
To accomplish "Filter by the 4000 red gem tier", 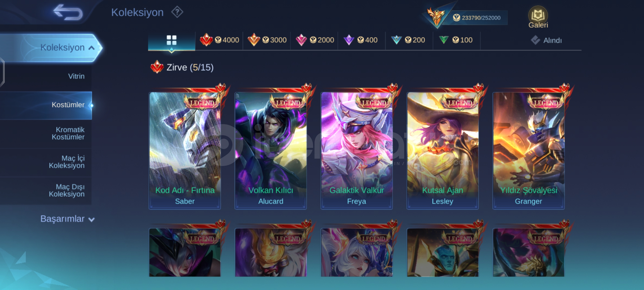I will [x=219, y=40].
